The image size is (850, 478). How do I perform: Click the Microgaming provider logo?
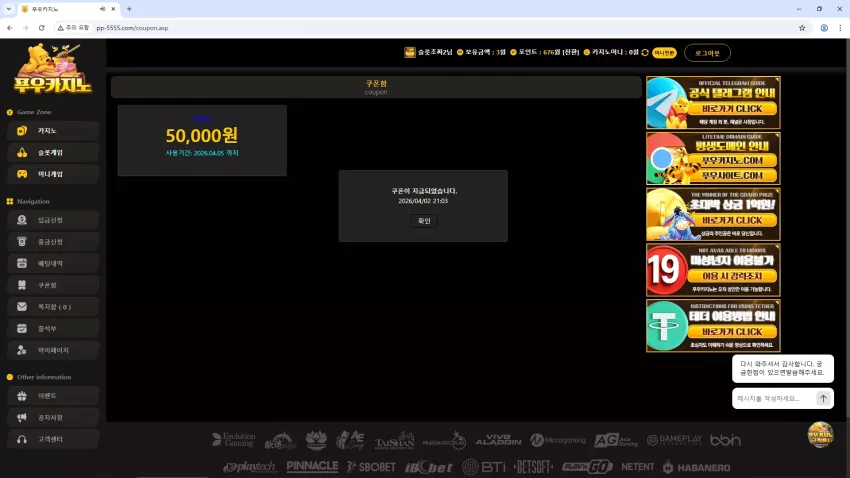(558, 440)
